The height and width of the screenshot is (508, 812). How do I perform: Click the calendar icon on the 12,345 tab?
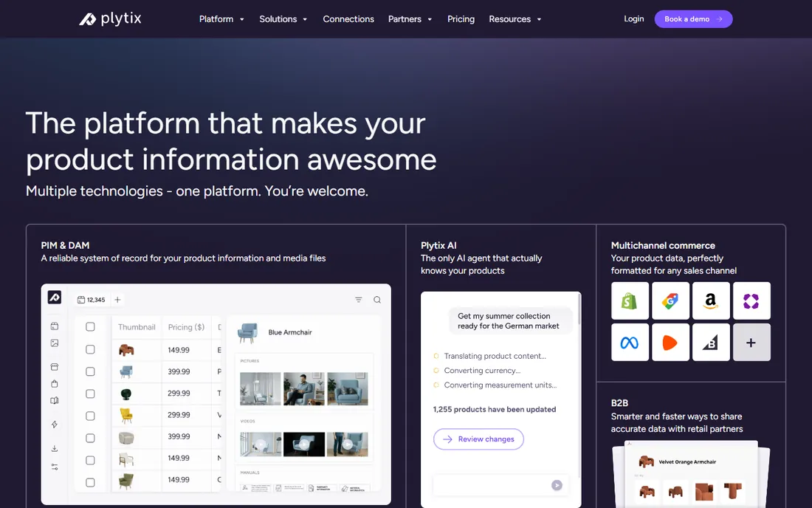[x=80, y=300]
